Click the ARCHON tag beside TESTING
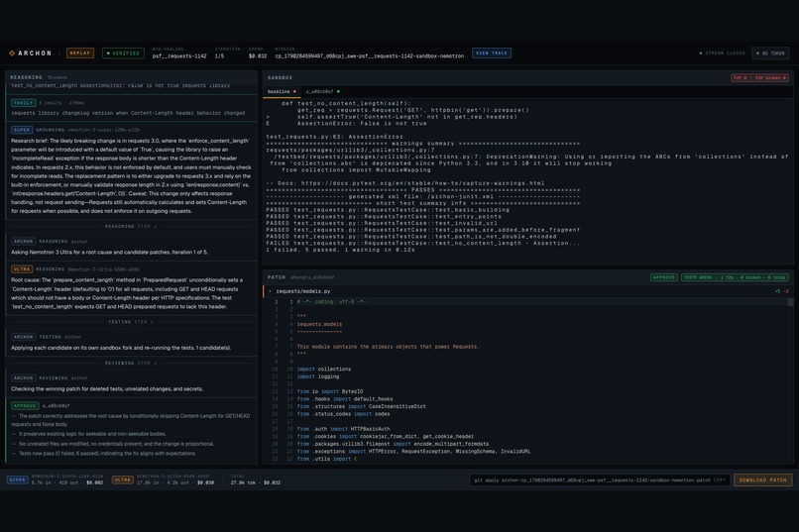 (x=24, y=337)
